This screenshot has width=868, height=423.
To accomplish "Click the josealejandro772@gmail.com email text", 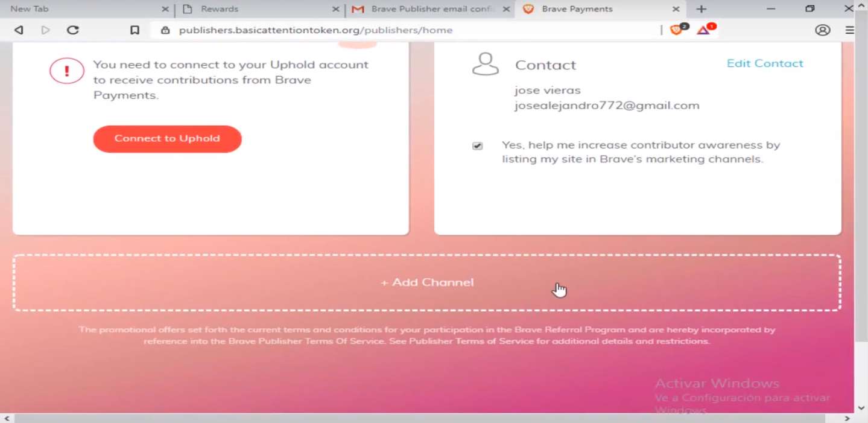I will [607, 106].
